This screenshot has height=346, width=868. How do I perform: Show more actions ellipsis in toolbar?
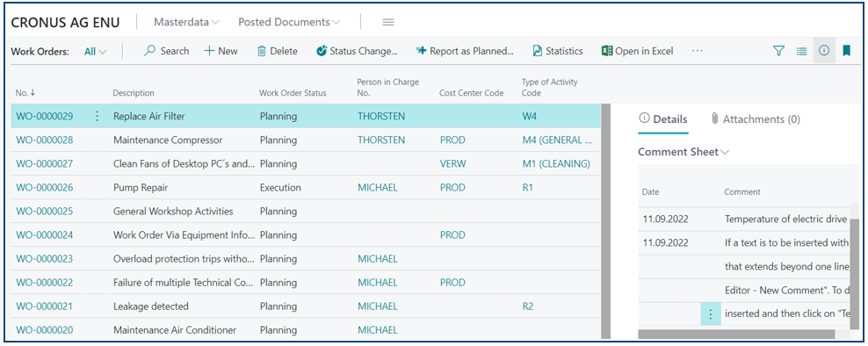point(697,51)
